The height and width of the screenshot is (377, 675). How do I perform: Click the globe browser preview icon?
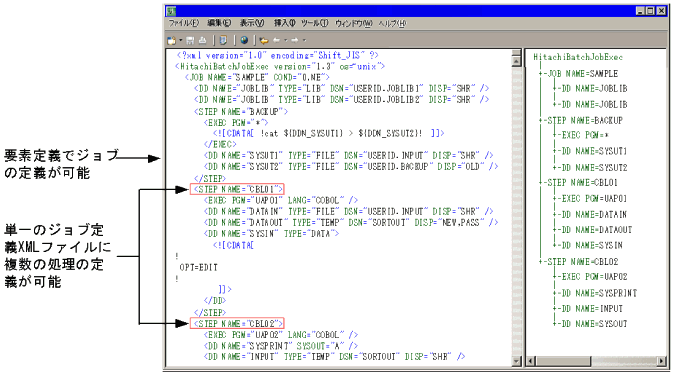pos(244,40)
